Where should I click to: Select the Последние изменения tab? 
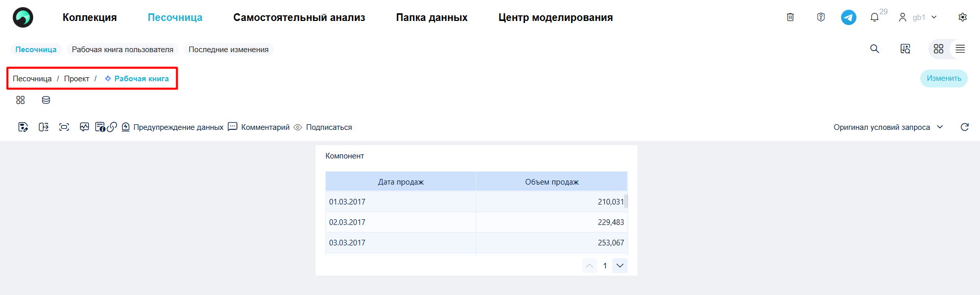point(229,50)
